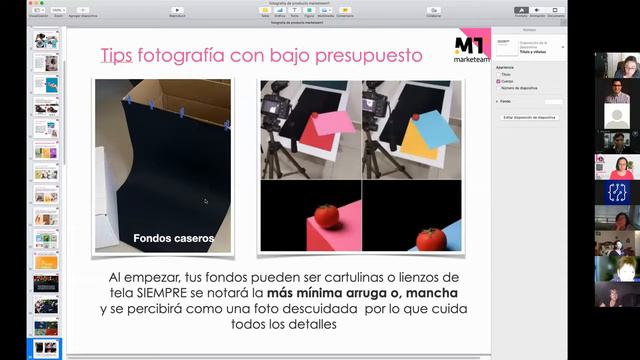
Task: Click the slide navigator scrollbar
Action: pyautogui.click(x=64, y=112)
